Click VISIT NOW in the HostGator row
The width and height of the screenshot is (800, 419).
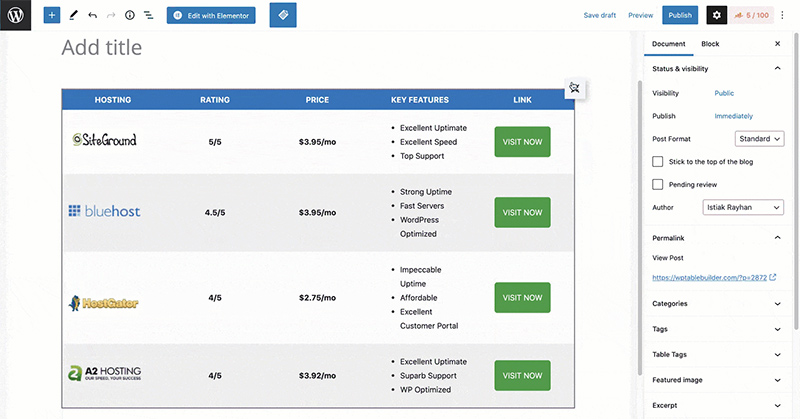[x=522, y=298]
